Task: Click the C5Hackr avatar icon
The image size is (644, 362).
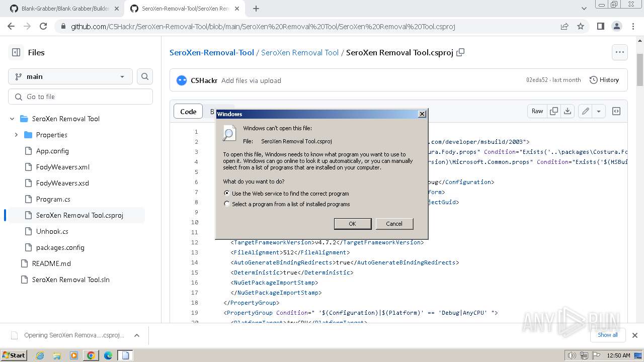Action: pyautogui.click(x=182, y=80)
